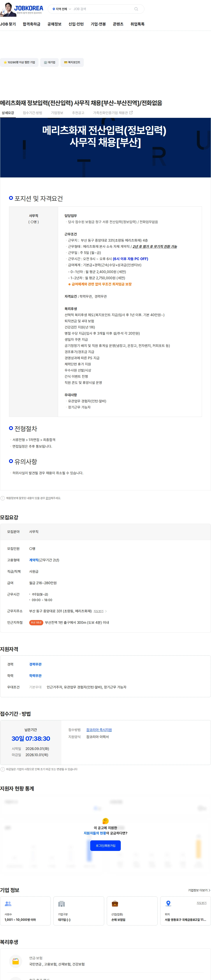211x980 pixels.
Task: Click the 서울 영등포구 국제금융로2길 address
Action: tap(186, 920)
